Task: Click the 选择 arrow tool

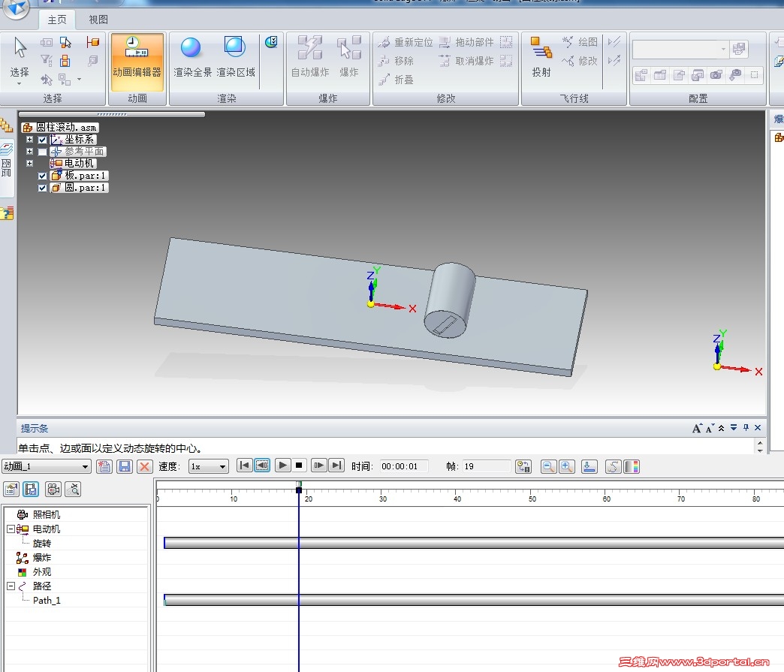Action: pyautogui.click(x=20, y=56)
